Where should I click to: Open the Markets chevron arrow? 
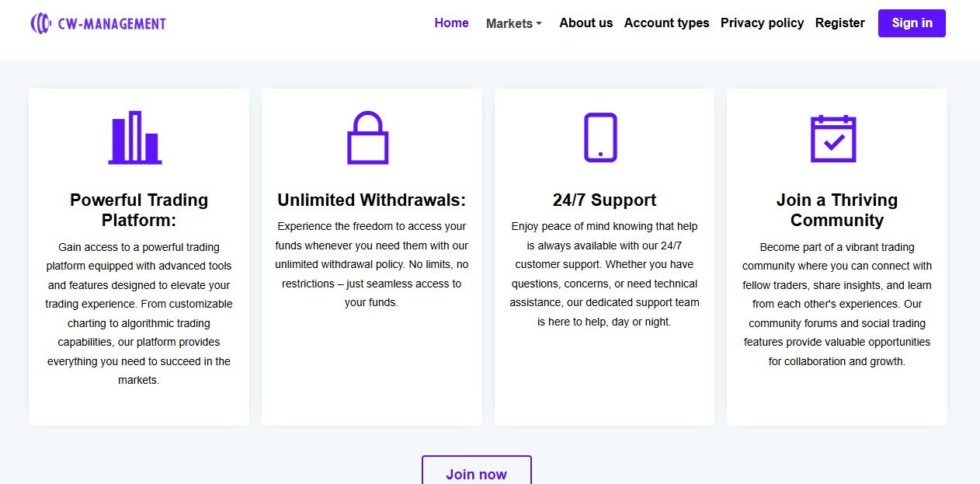537,24
